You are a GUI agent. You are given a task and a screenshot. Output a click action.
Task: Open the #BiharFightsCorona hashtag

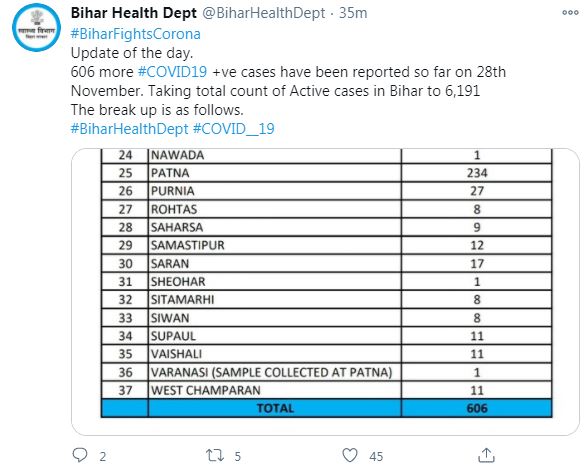point(136,34)
